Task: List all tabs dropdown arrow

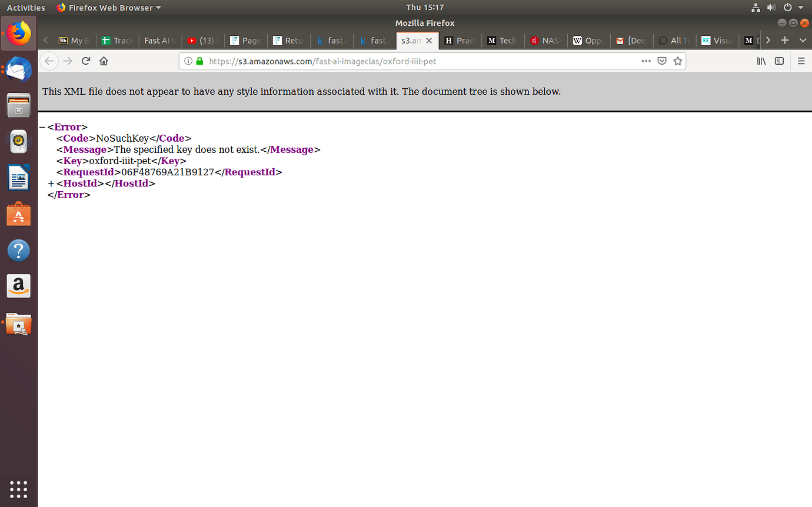Action: [x=803, y=40]
